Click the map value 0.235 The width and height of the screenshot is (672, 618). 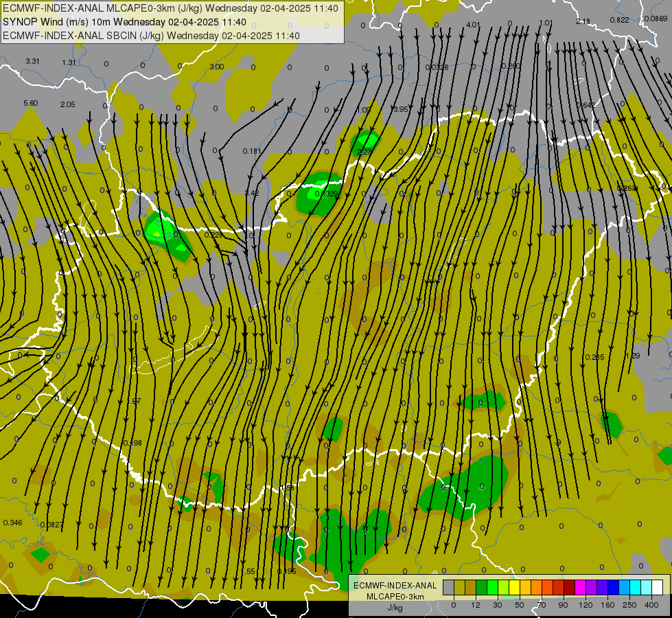595,357
